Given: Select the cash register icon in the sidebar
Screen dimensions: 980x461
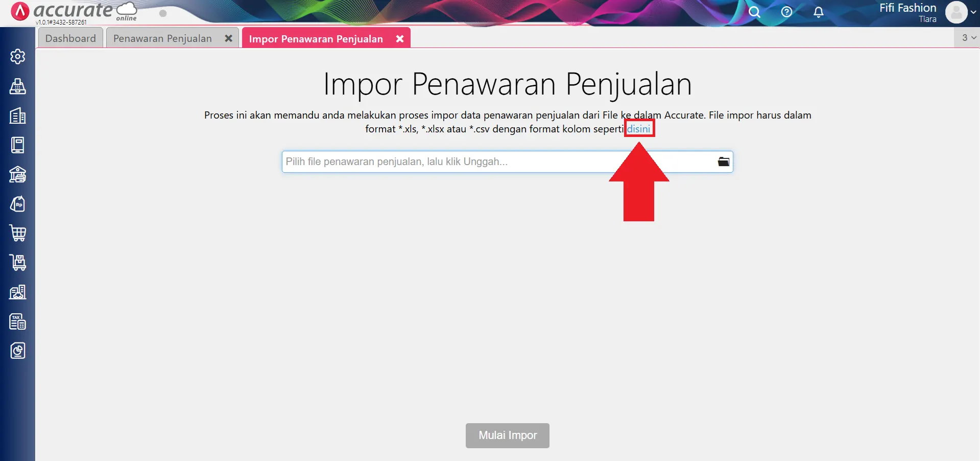Looking at the screenshot, I should click(18, 86).
